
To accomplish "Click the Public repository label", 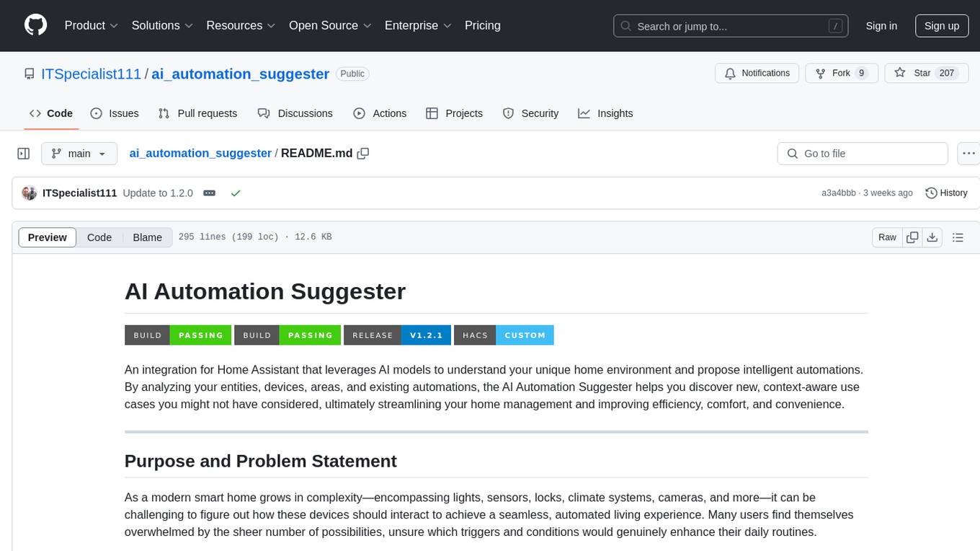I will [352, 74].
